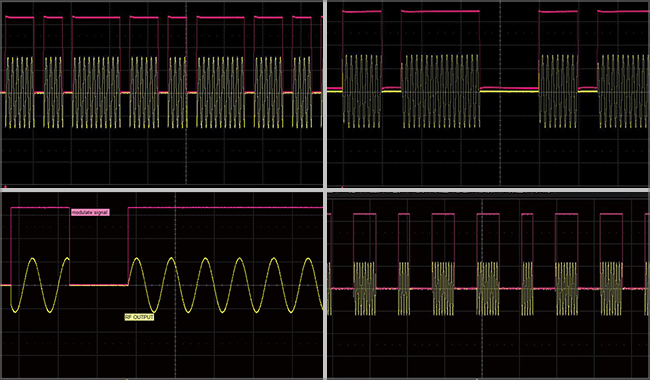Click the pink trigger marker under the wide-burst waveform
The height and width of the screenshot is (380, 650).
click(342, 187)
